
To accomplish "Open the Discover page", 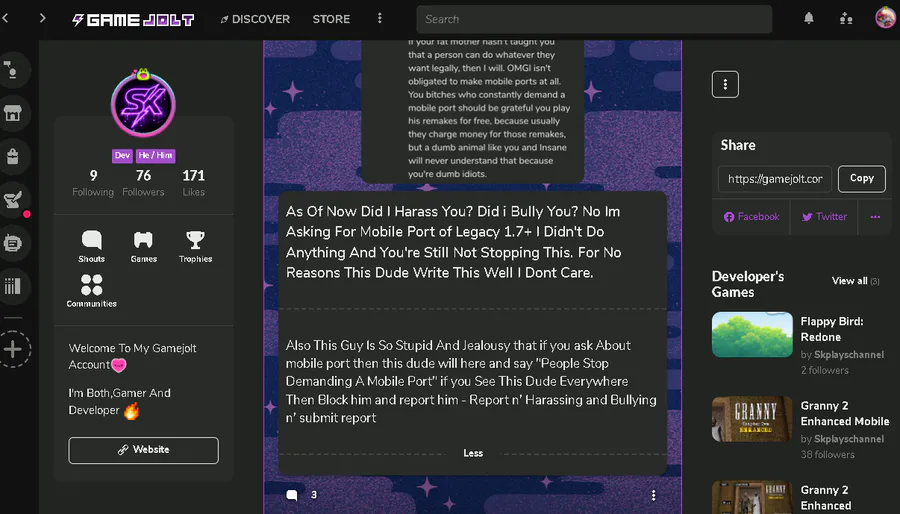I will [255, 19].
